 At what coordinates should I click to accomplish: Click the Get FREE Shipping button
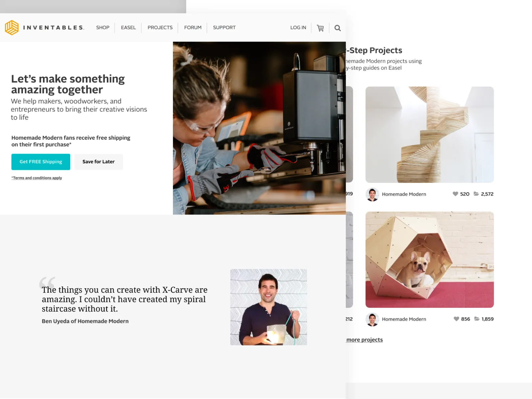[41, 162]
